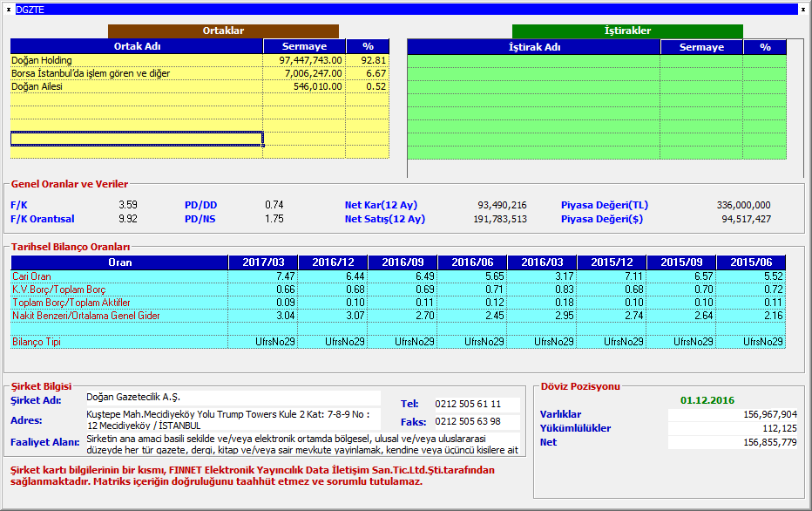Click the İştirak Adı column header
Image resolution: width=812 pixels, height=511 pixels.
coord(534,47)
